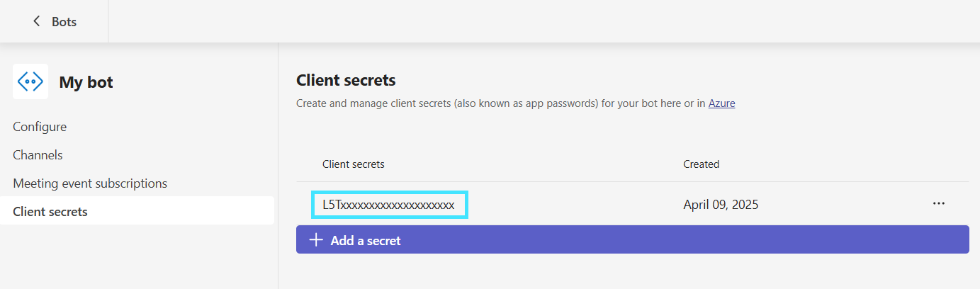Click the highlighted L5T secret value

(389, 205)
